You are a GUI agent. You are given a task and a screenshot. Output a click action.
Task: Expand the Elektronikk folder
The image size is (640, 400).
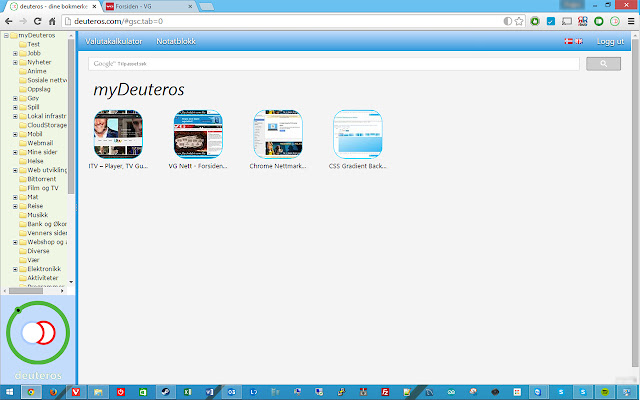(15, 269)
